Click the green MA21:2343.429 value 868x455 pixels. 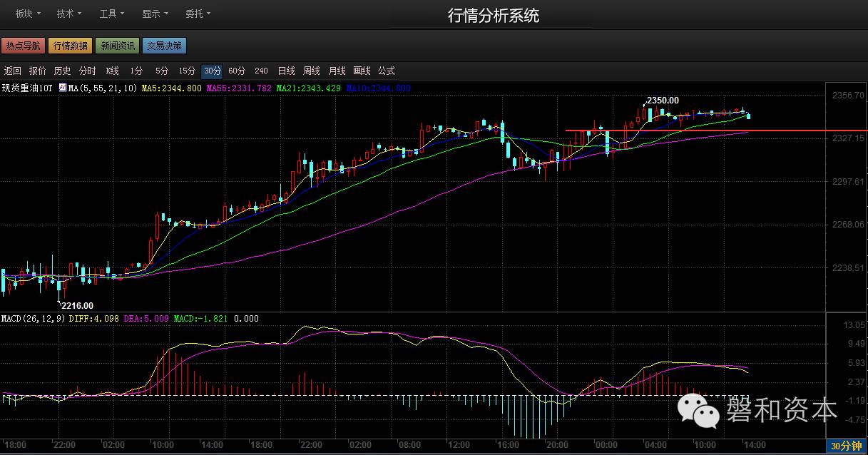[x=308, y=88]
